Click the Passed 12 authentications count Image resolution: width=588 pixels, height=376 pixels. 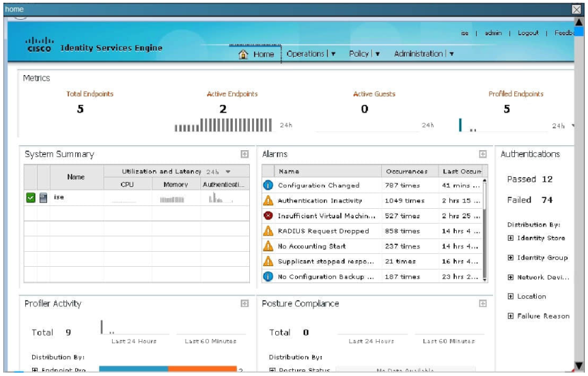(x=547, y=179)
